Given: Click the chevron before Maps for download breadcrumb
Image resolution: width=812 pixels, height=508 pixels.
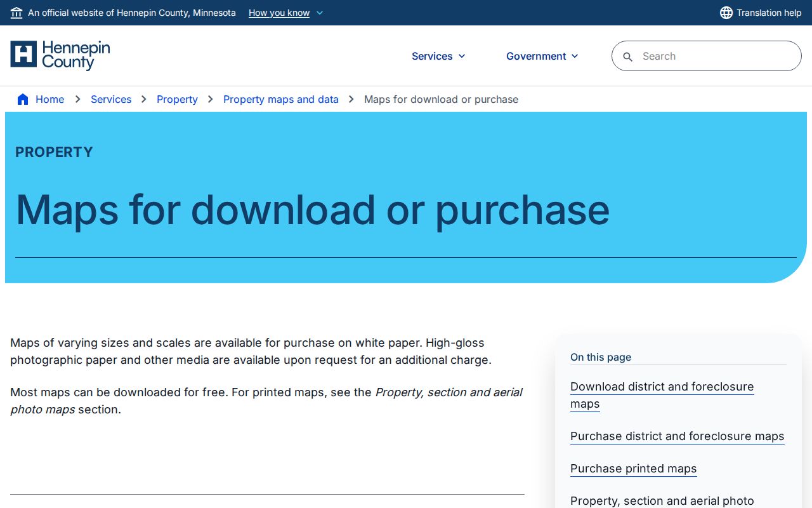Looking at the screenshot, I should coord(351,99).
